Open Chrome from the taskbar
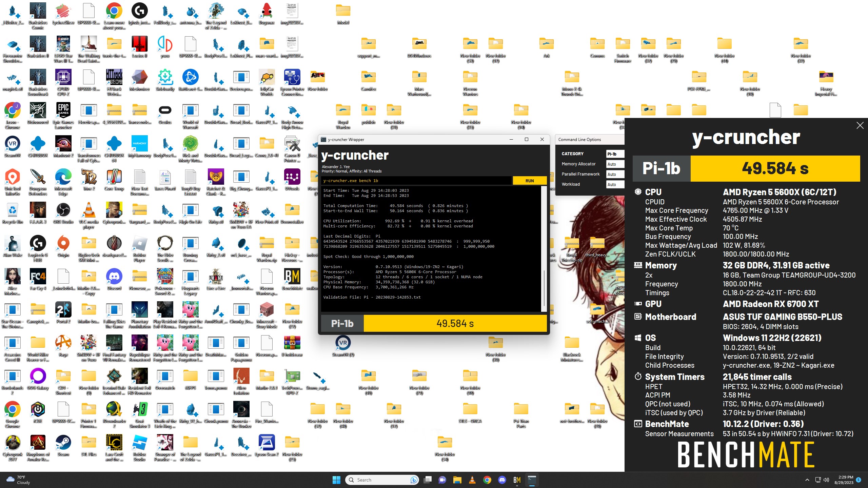Image resolution: width=868 pixels, height=488 pixels. [487, 480]
